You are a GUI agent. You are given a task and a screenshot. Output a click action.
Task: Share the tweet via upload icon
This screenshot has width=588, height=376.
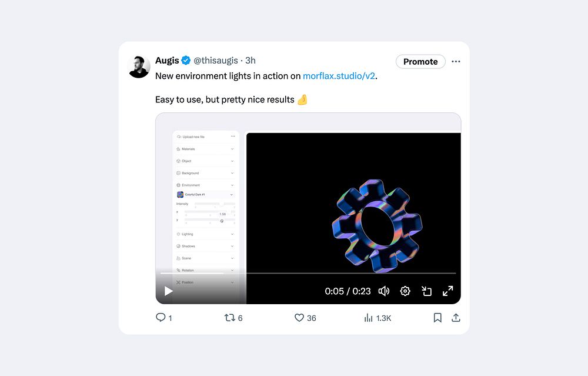click(456, 318)
